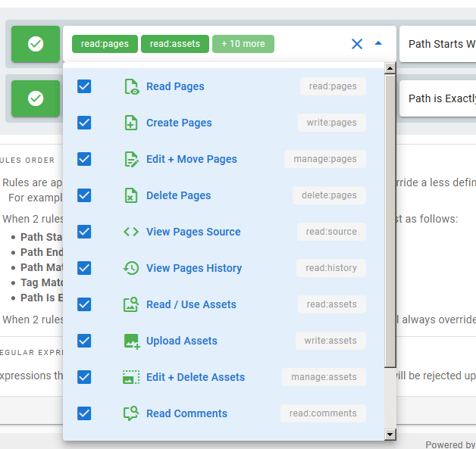Click the write:assets code label
The width and height of the screenshot is (476, 449).
[x=330, y=341]
